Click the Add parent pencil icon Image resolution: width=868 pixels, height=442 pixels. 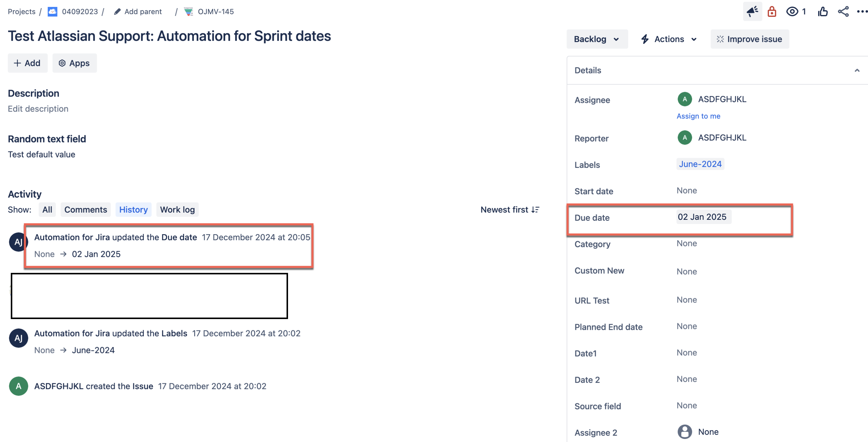coord(117,12)
